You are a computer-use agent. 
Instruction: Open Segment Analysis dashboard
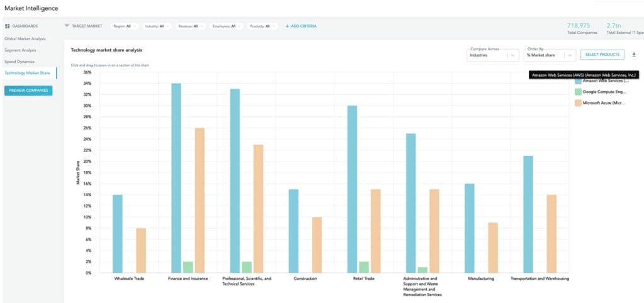coord(20,50)
